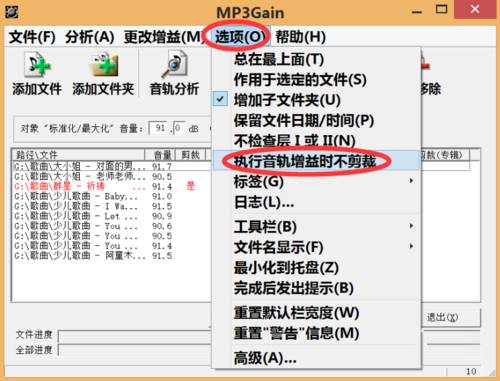Viewport: 500px width, 381px height.
Task: Click the 路径\文件 column header
Action: point(78,155)
